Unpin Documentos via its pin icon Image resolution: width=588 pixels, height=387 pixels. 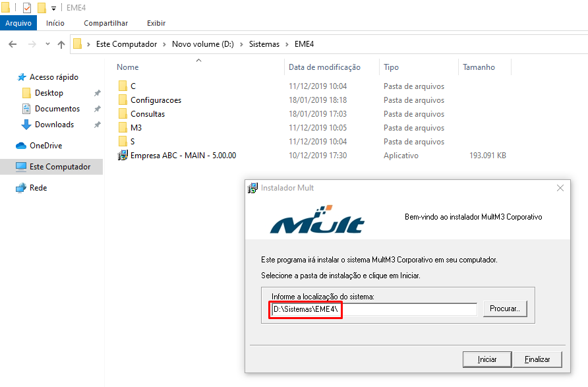click(x=97, y=109)
